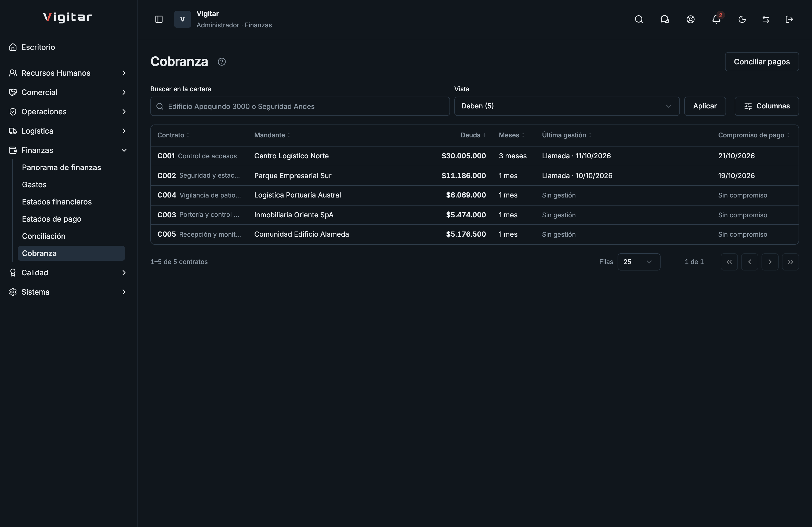The height and width of the screenshot is (527, 812).
Task: Sort by the Meses column
Action: pos(512,135)
